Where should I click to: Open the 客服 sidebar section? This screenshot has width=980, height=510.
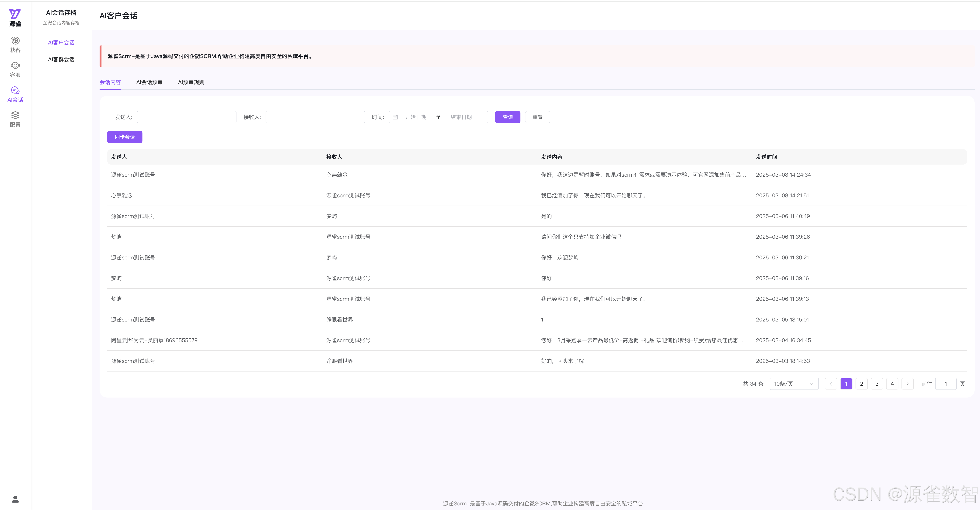coord(15,70)
